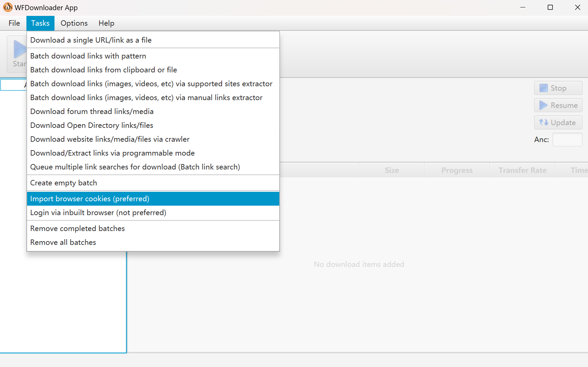Collapse the Tasks menu

[x=40, y=23]
